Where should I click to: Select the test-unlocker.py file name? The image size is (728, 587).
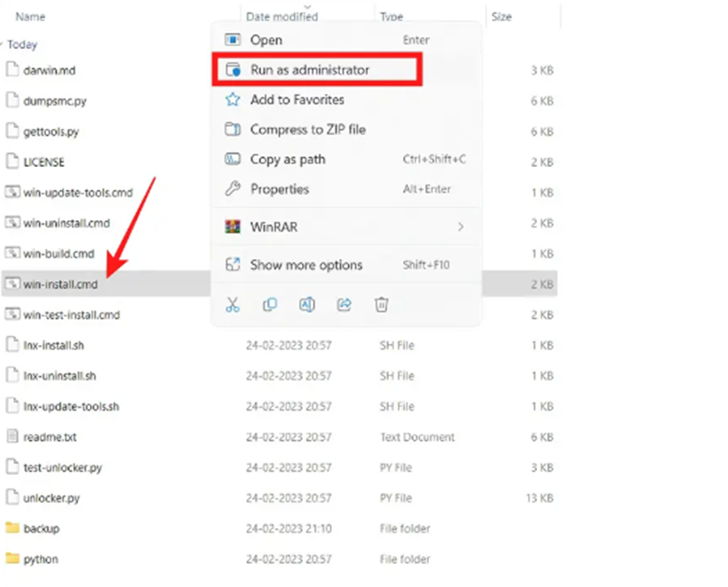pos(63,467)
